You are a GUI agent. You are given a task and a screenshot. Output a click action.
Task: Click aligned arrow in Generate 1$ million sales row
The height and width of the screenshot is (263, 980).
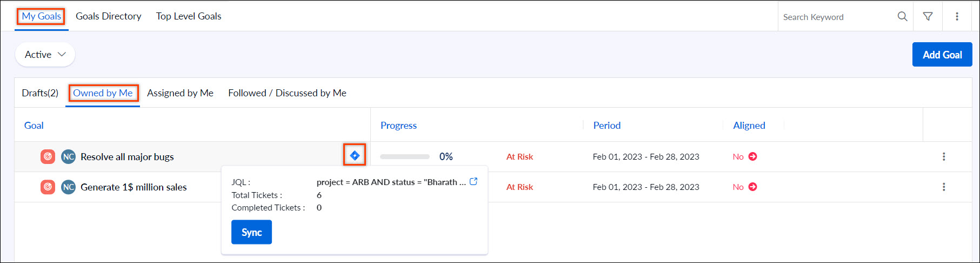tap(752, 187)
